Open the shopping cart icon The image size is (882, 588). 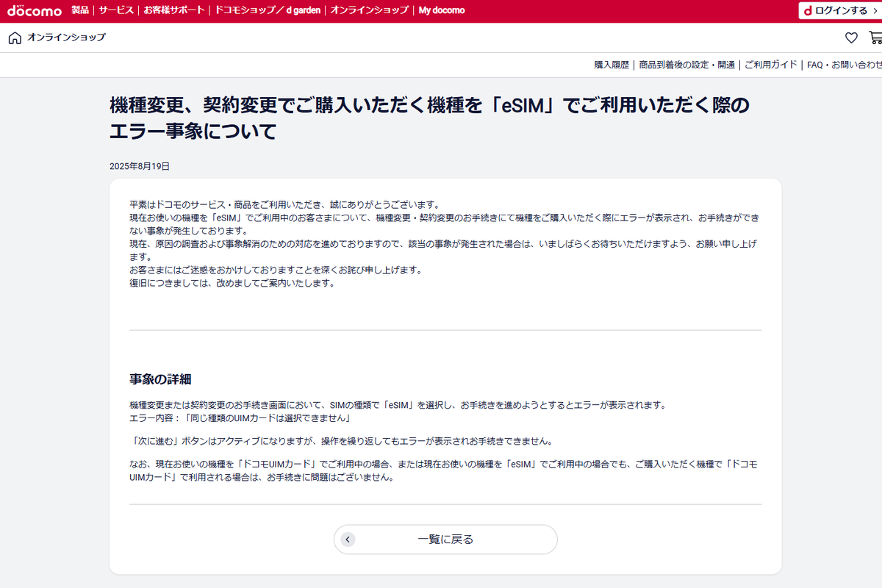(875, 38)
